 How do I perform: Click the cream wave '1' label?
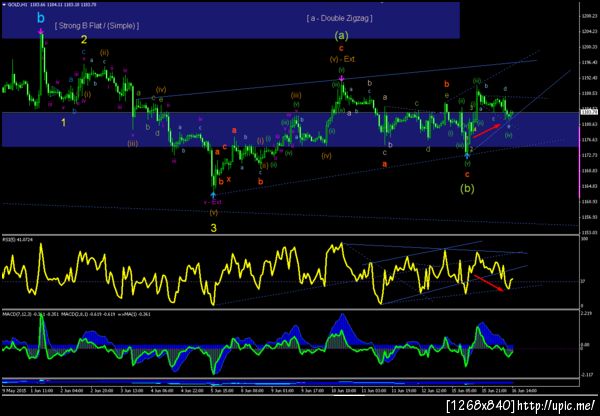coord(64,122)
